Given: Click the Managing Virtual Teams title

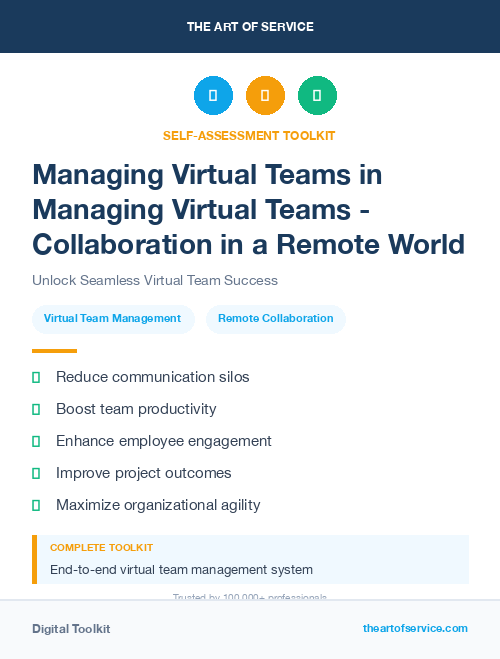Looking at the screenshot, I should click(x=249, y=209).
